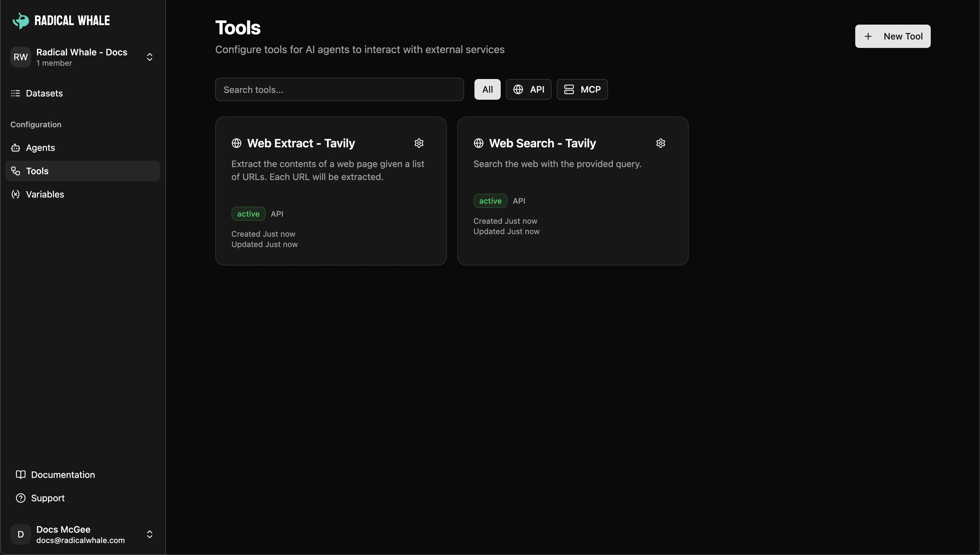
Task: Toggle the API filter on
Action: 529,89
